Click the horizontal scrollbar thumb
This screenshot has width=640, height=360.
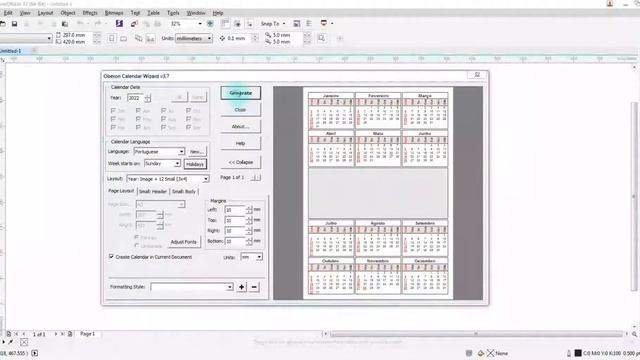[x=476, y=334]
